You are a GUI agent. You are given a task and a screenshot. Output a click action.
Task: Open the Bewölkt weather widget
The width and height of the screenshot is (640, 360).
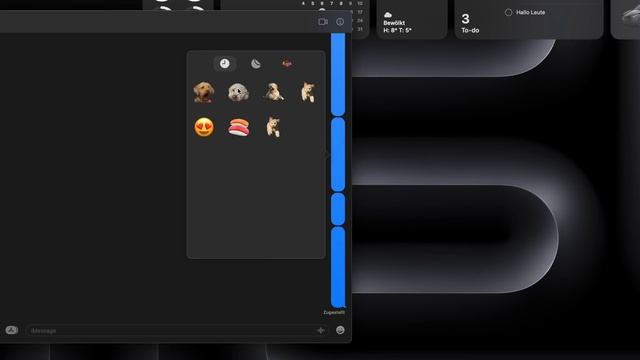pos(412,19)
